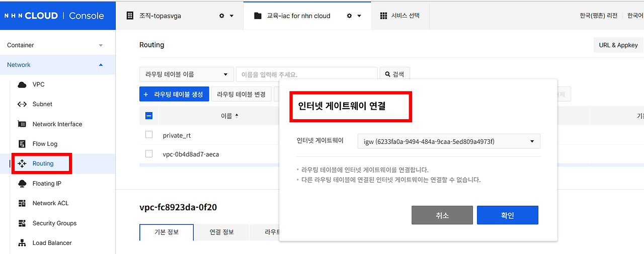Screen dimensions: 644x254
Task: Open Network Interface in the sidebar
Action: tap(57, 124)
